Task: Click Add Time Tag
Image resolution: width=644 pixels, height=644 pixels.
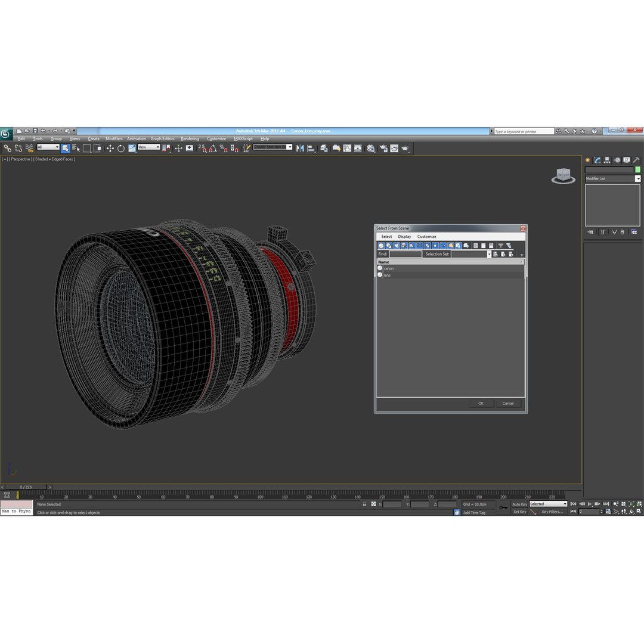Action: tap(475, 513)
